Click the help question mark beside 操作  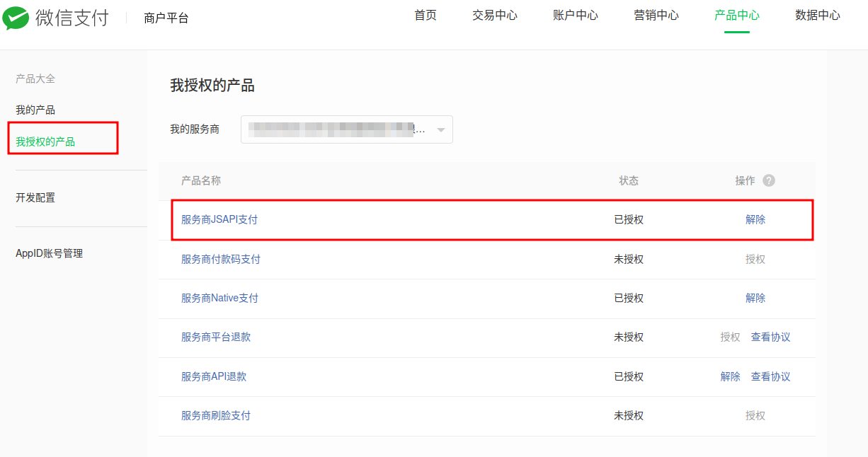(x=769, y=180)
